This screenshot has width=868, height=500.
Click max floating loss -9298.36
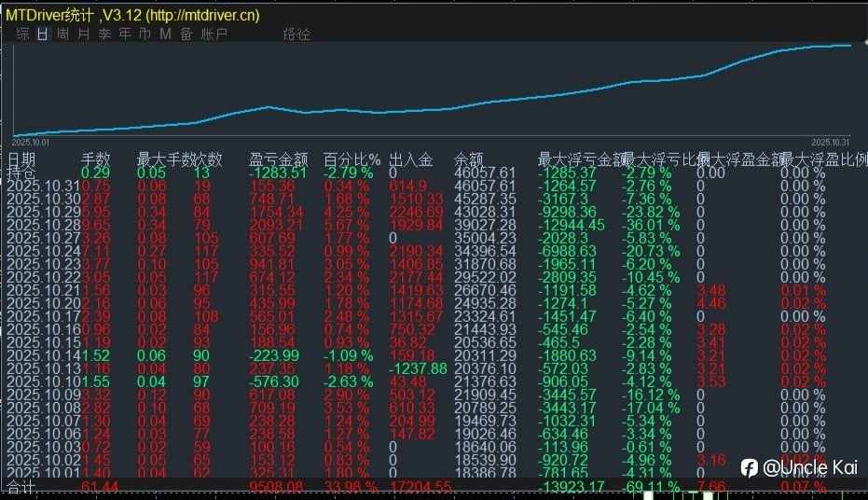point(568,212)
